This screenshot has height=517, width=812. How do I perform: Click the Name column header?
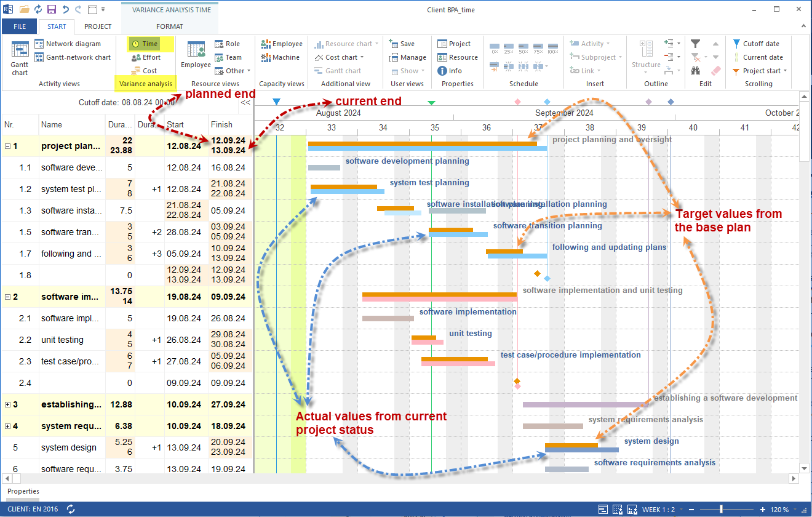[x=72, y=124]
